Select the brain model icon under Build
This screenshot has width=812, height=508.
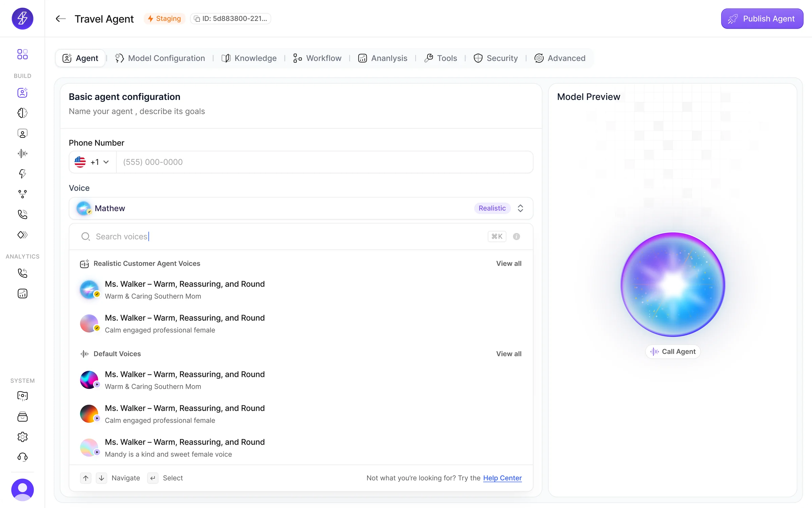[x=22, y=113]
